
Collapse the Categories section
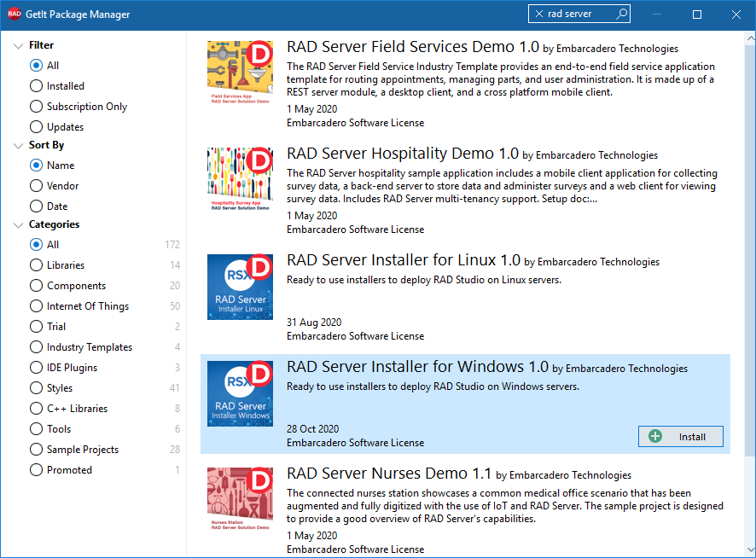click(18, 224)
